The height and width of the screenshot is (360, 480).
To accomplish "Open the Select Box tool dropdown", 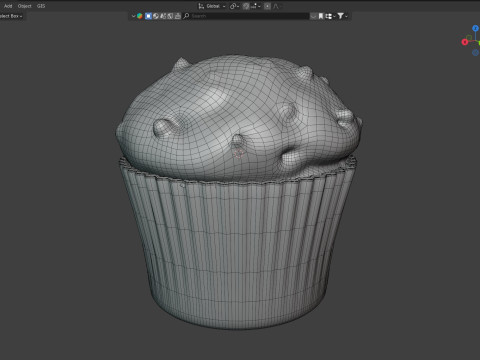I will 11,16.
